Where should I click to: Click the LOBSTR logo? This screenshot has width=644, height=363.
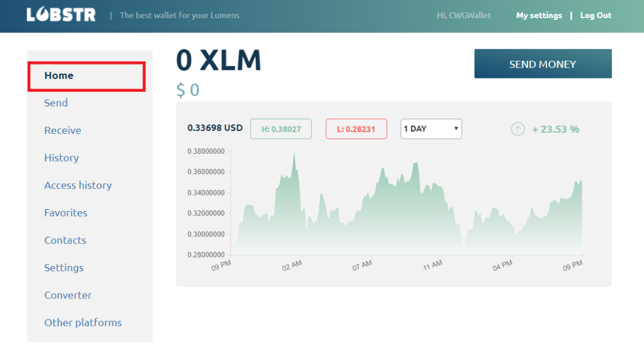61,15
